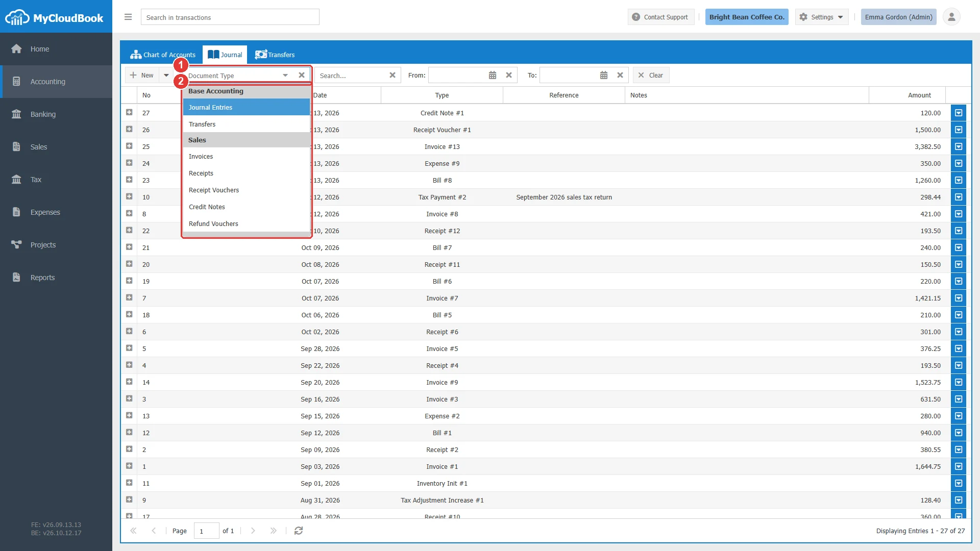Click the Emma Gordon (Admin) button
This screenshot has height=551, width=980.
(x=898, y=17)
